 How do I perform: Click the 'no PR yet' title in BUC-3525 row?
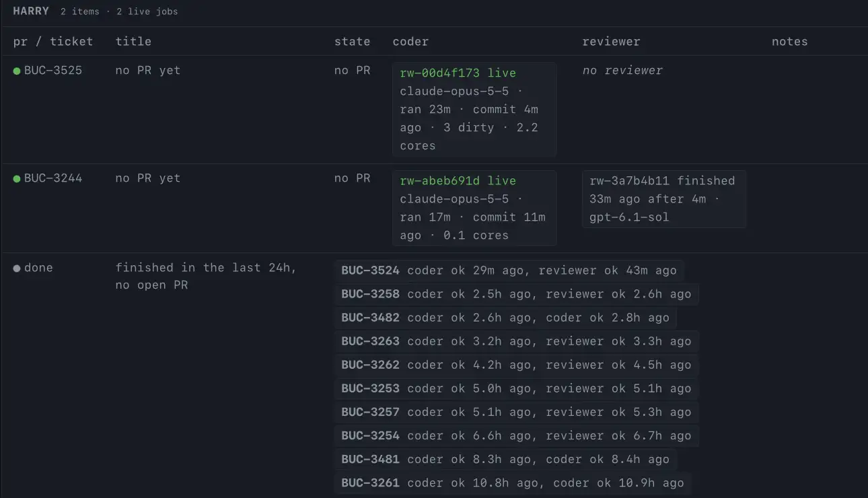coord(147,70)
